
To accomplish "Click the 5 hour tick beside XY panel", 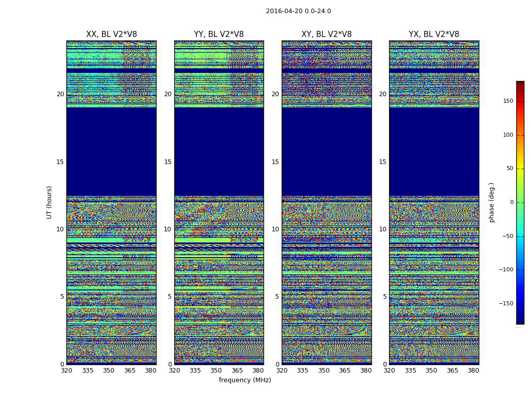I will pos(277,297).
